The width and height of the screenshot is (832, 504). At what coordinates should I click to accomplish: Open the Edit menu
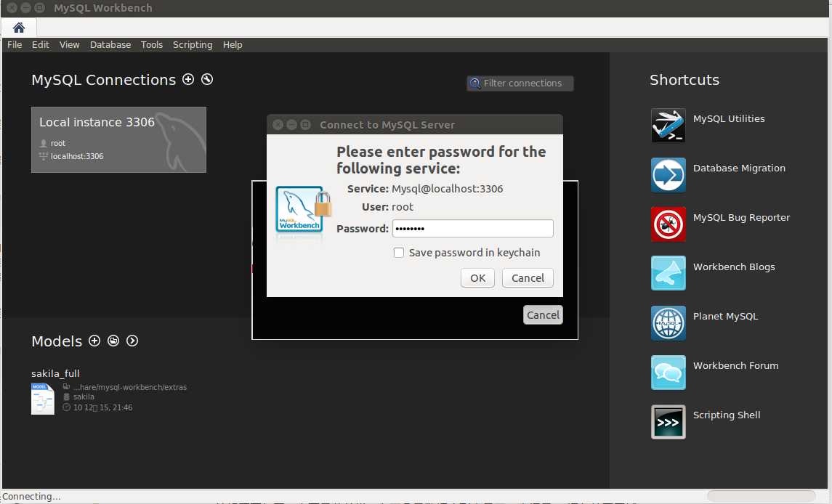[x=40, y=44]
